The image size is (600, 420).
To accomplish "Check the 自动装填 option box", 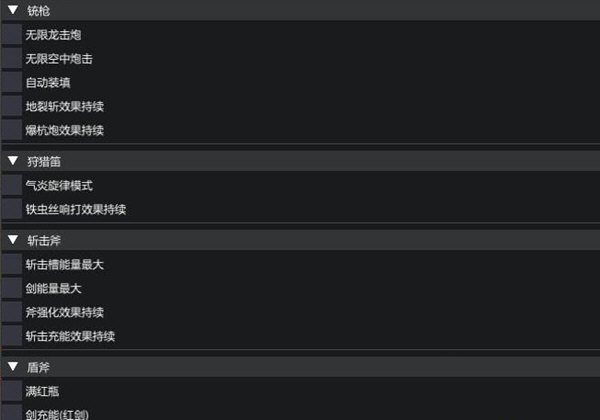I will (x=11, y=83).
